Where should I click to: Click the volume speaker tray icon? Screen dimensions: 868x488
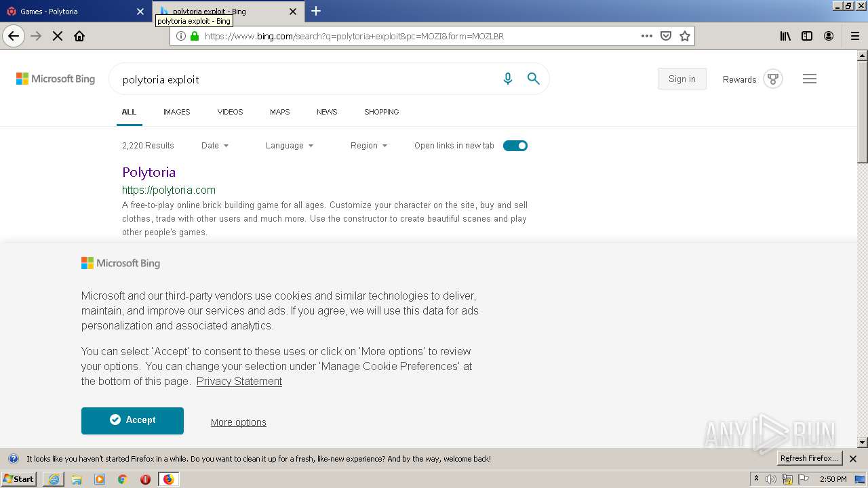tap(771, 479)
